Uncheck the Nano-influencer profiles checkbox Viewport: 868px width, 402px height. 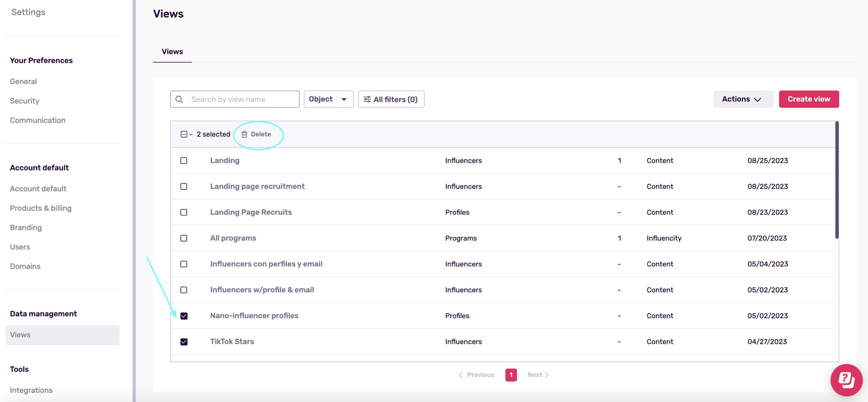coord(184,316)
